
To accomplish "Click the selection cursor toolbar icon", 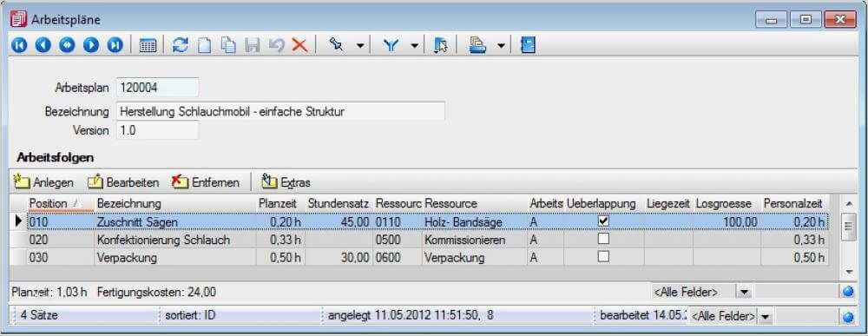I will [441, 45].
